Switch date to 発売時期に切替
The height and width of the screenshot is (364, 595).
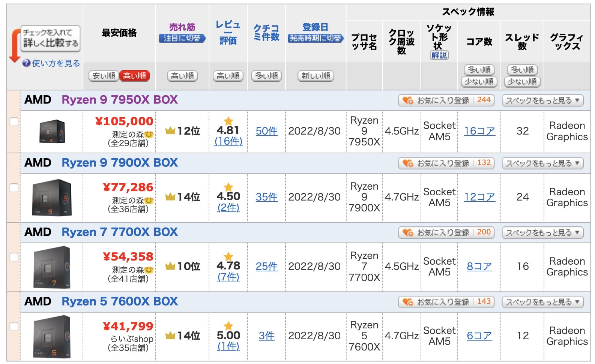coord(316,38)
